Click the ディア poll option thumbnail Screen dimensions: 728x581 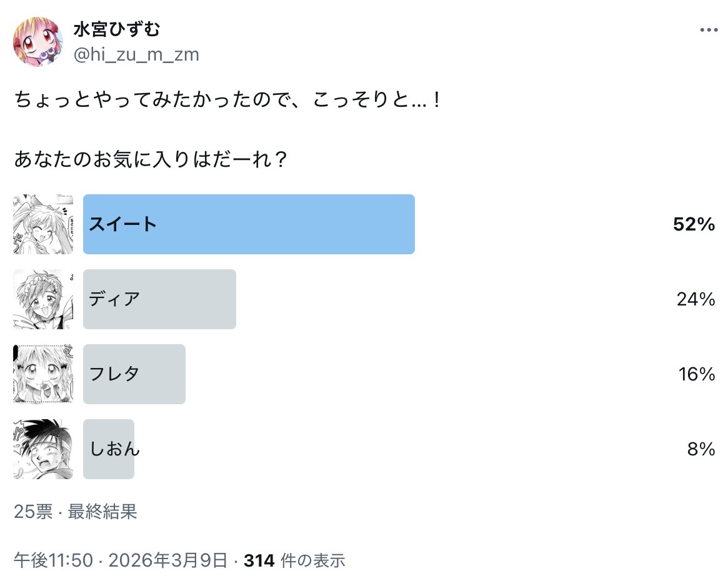click(43, 299)
